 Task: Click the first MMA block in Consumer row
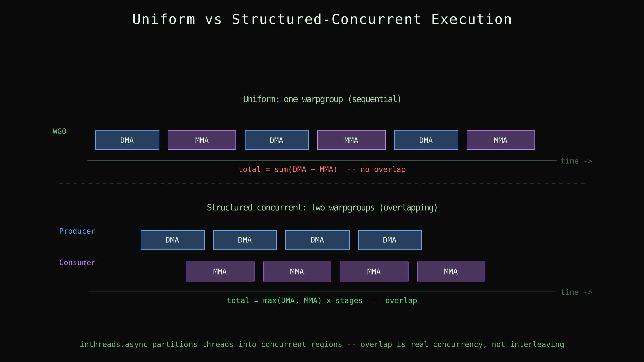pos(220,271)
